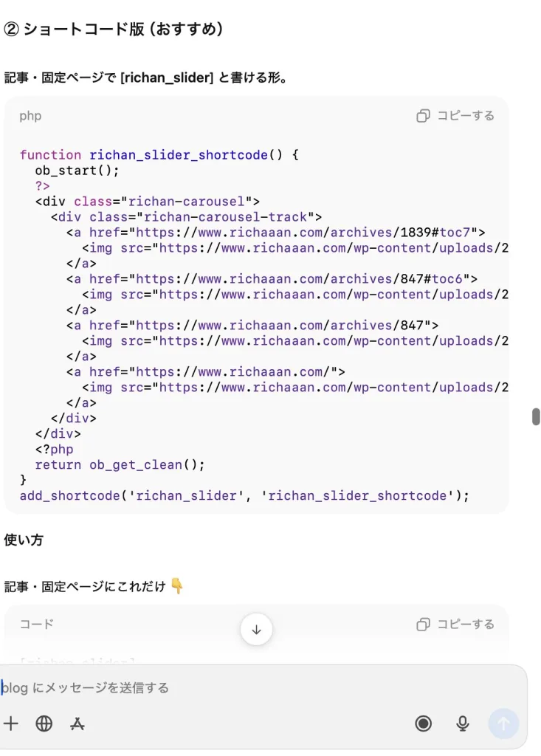Click the plus attachment icon
This screenshot has width=541, height=756.
tap(11, 724)
